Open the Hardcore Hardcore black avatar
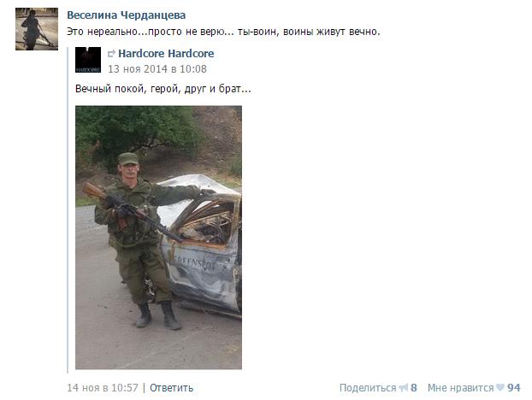532x400 pixels. point(88,60)
